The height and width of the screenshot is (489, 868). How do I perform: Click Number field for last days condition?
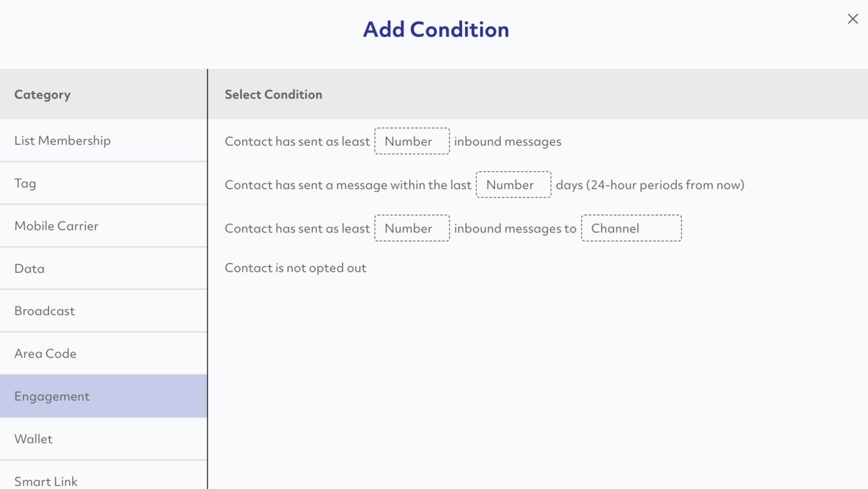(x=514, y=185)
